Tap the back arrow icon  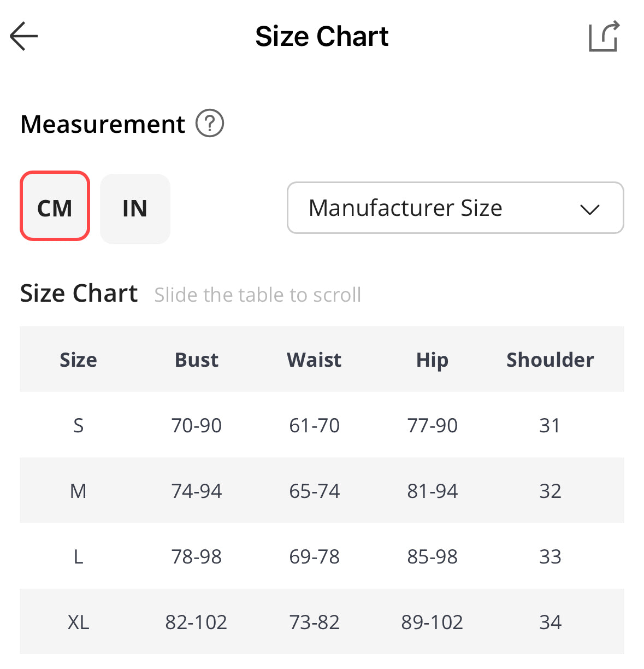click(24, 37)
